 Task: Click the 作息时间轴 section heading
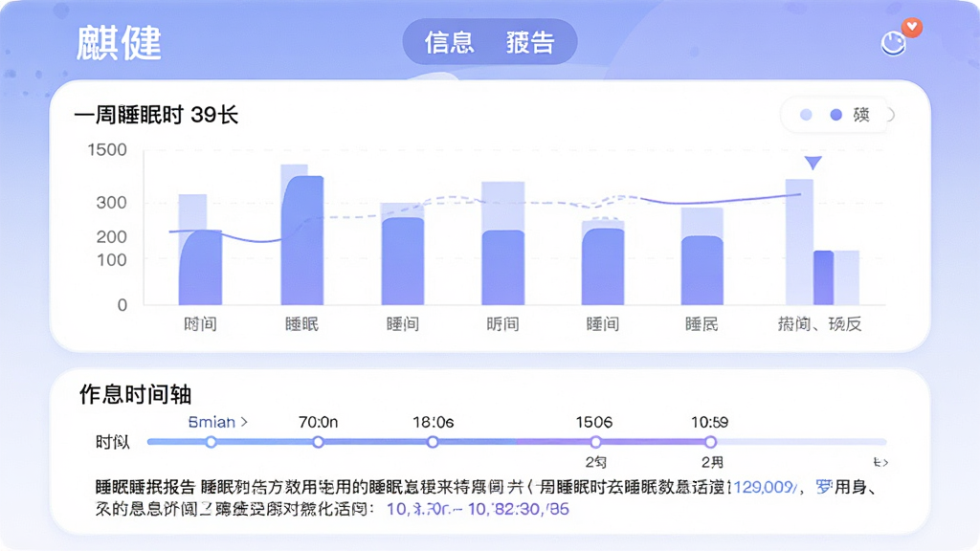tap(135, 395)
